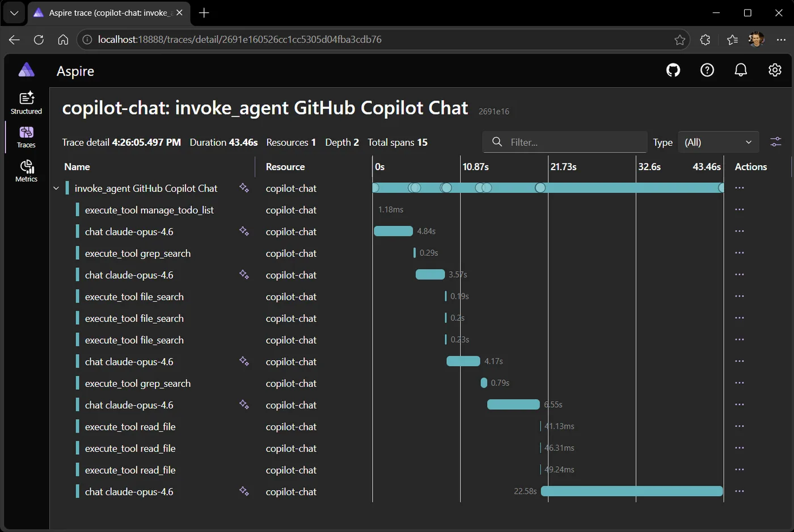Click the Aspire logo icon

(x=27, y=70)
